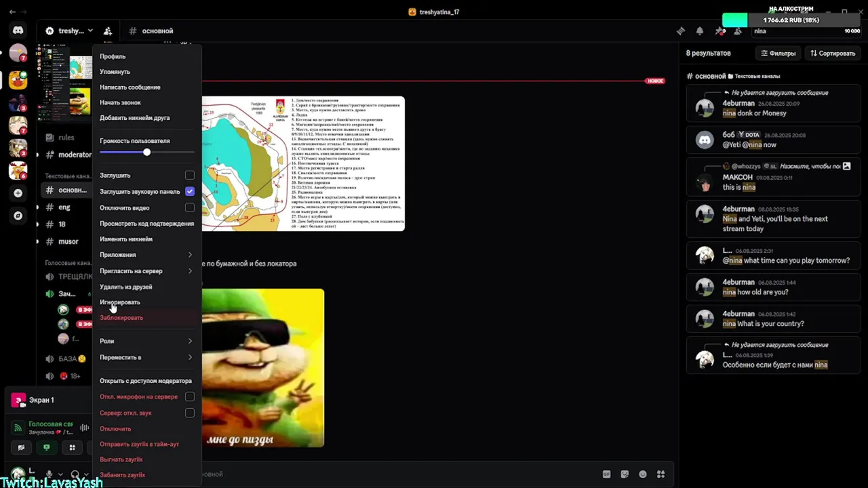The image size is (868, 488).
Task: Turn on camera in voice panel
Action: tap(21, 447)
